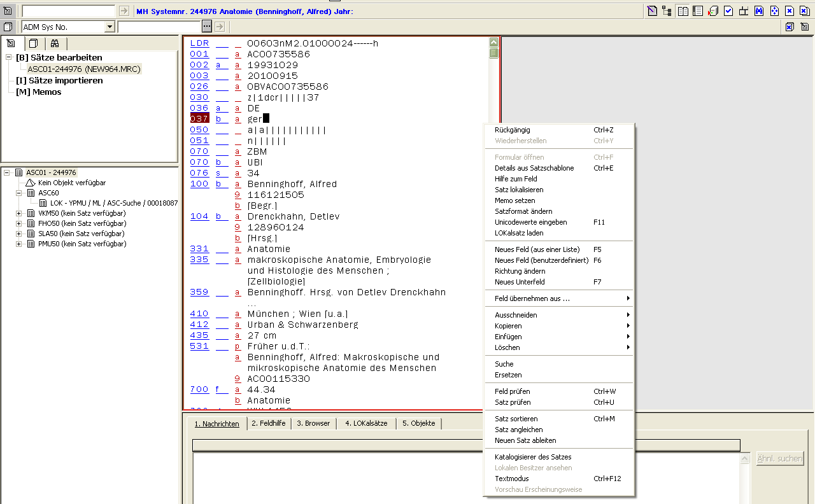
Task: Click the three-dots browse button
Action: pyautogui.click(x=207, y=27)
